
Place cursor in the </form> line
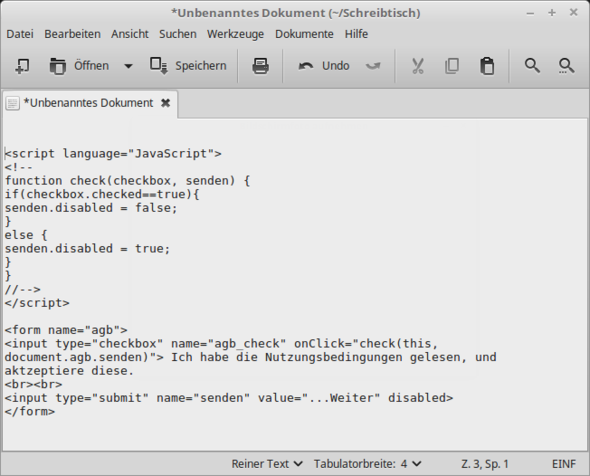tap(30, 411)
